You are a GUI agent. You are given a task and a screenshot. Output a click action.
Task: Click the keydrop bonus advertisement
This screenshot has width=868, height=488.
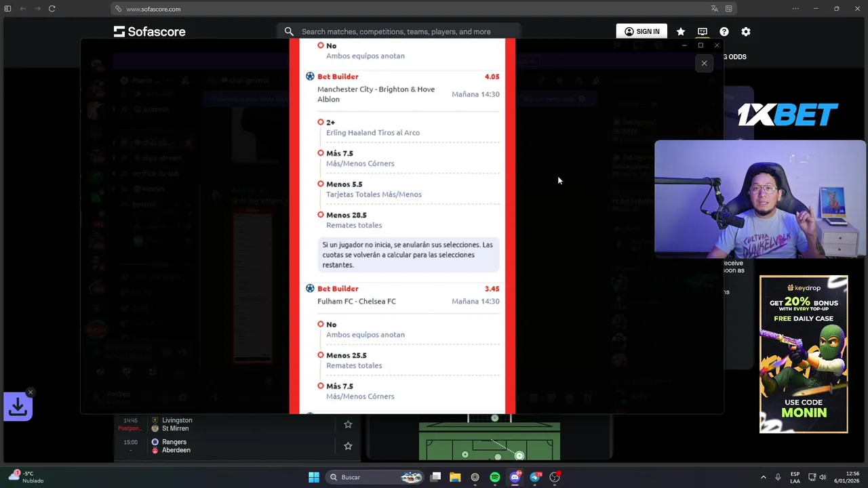(x=804, y=354)
